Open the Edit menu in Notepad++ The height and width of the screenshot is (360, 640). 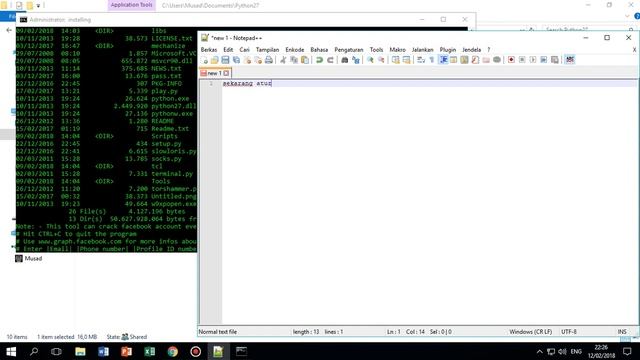click(228, 49)
